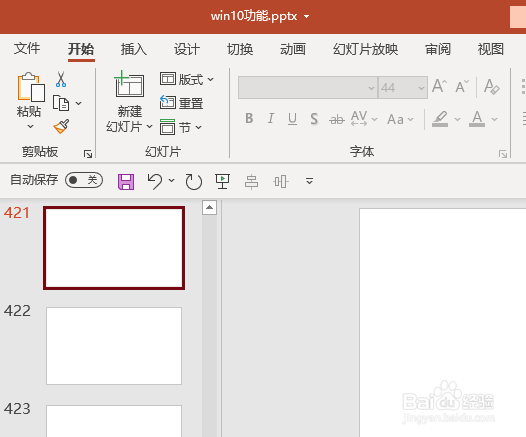Open the 版式 layout menu
Screen dimensions: 526x437
pos(187,79)
